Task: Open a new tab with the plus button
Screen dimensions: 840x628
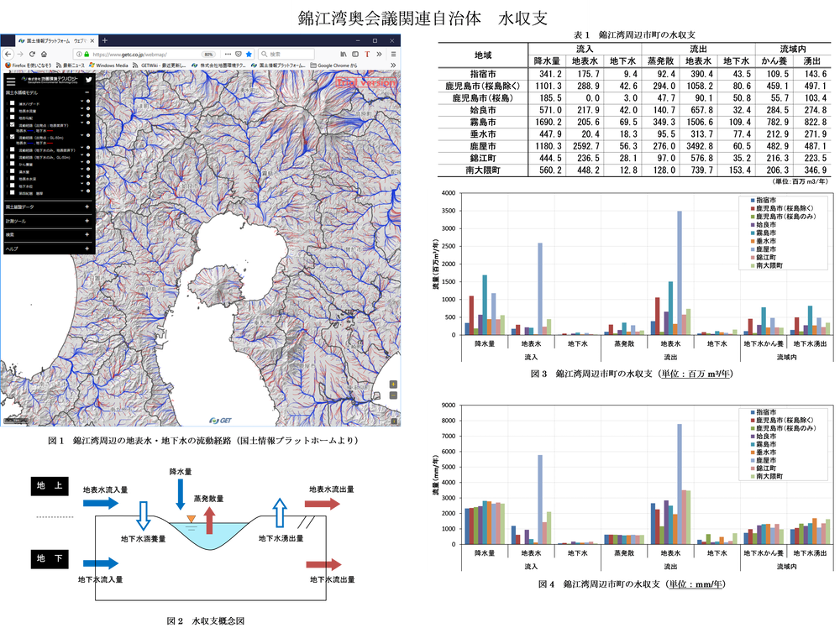Action: [104, 40]
